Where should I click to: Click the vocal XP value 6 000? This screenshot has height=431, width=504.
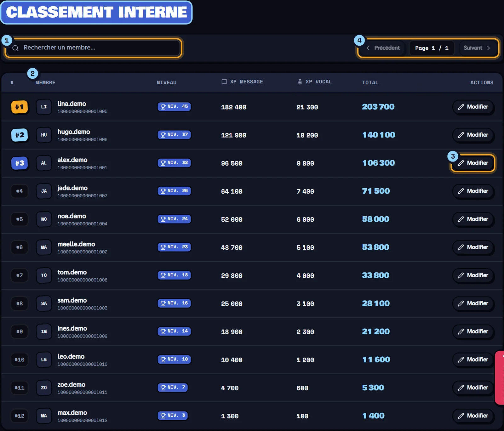point(305,219)
